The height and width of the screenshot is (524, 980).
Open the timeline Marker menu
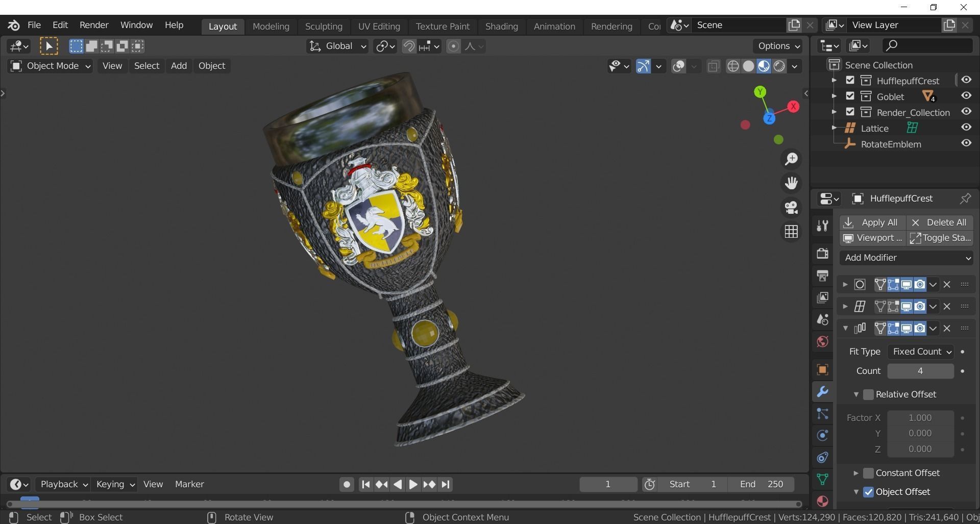189,485
